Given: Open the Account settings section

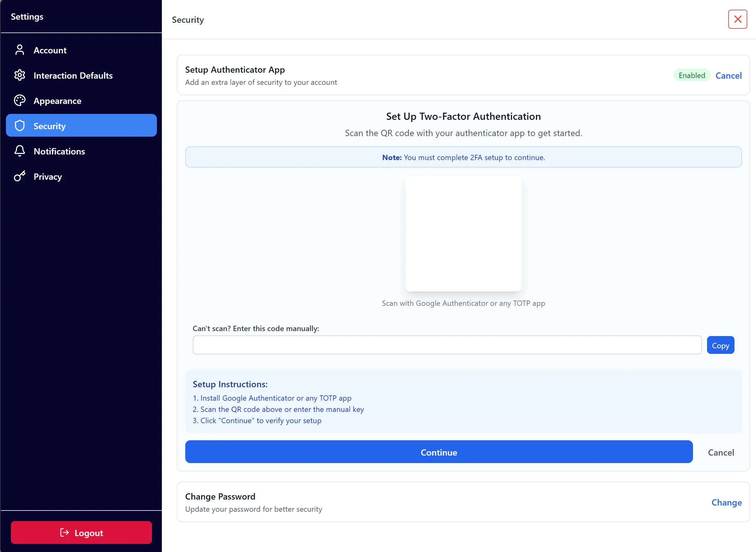Looking at the screenshot, I should [50, 51].
